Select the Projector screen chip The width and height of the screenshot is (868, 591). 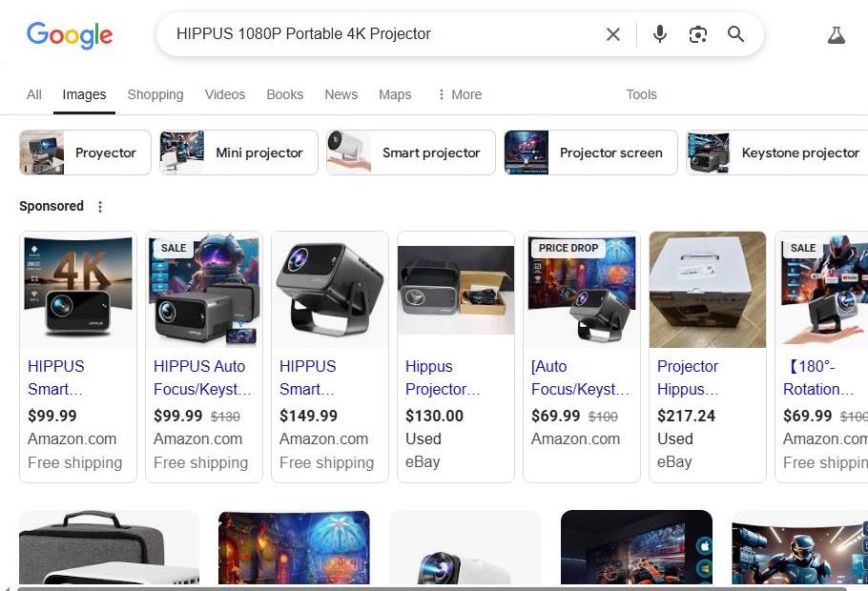(590, 153)
